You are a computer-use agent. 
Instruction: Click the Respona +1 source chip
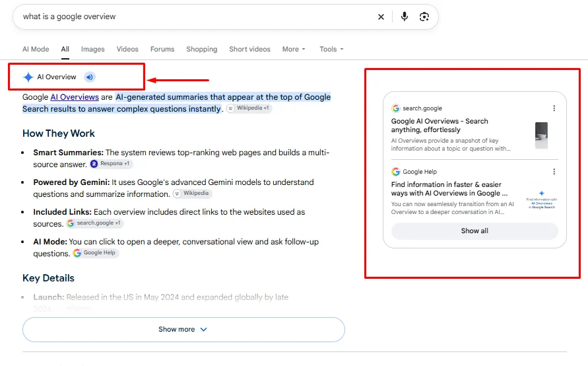tap(112, 164)
